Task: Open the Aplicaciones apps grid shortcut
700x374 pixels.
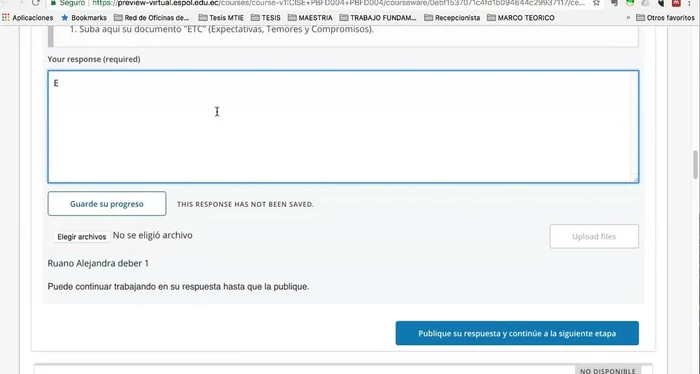Action: 28,18
